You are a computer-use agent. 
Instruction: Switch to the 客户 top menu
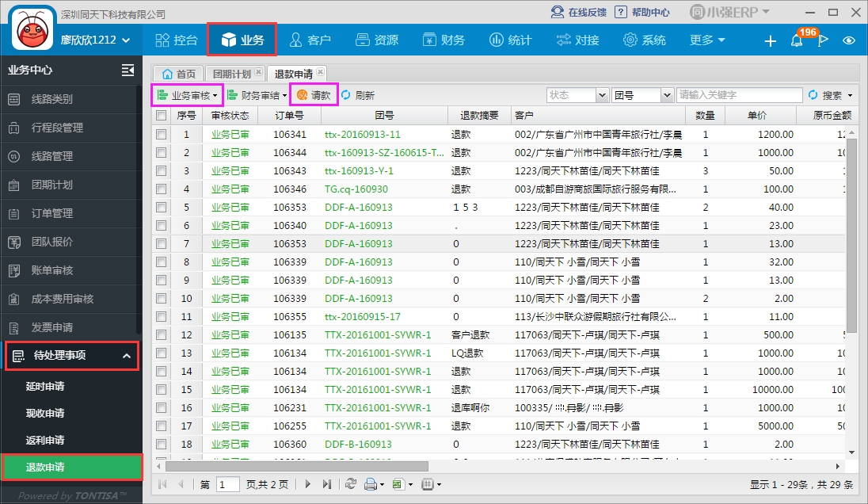tap(310, 40)
